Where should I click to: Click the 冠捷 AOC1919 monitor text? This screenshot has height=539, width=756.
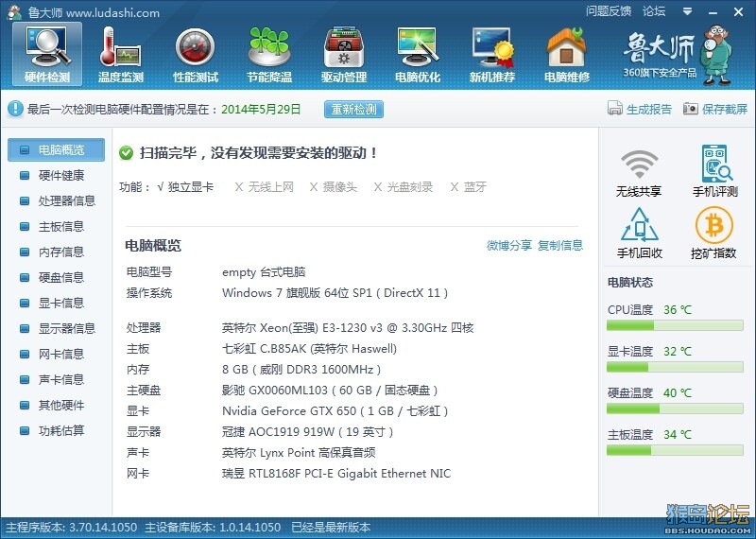[x=308, y=432]
